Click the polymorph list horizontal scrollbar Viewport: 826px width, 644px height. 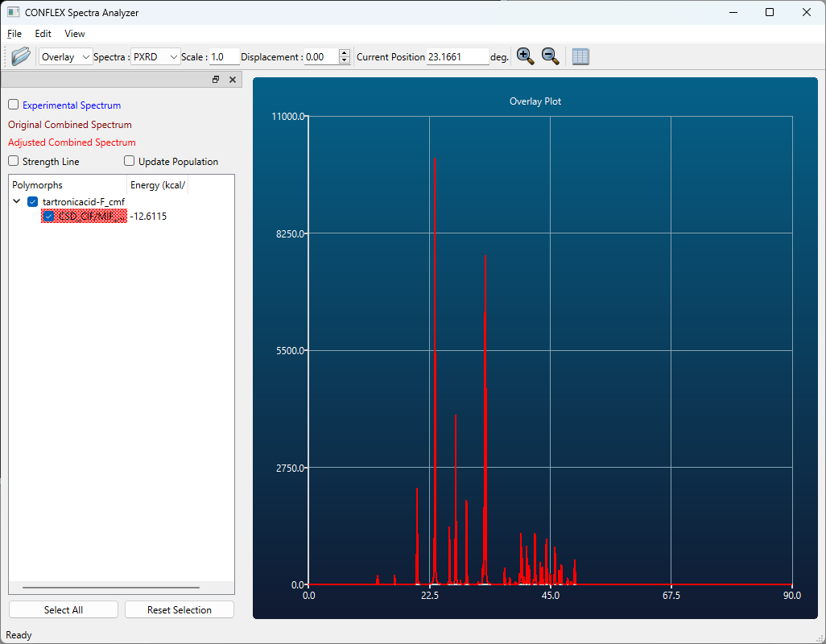point(111,588)
